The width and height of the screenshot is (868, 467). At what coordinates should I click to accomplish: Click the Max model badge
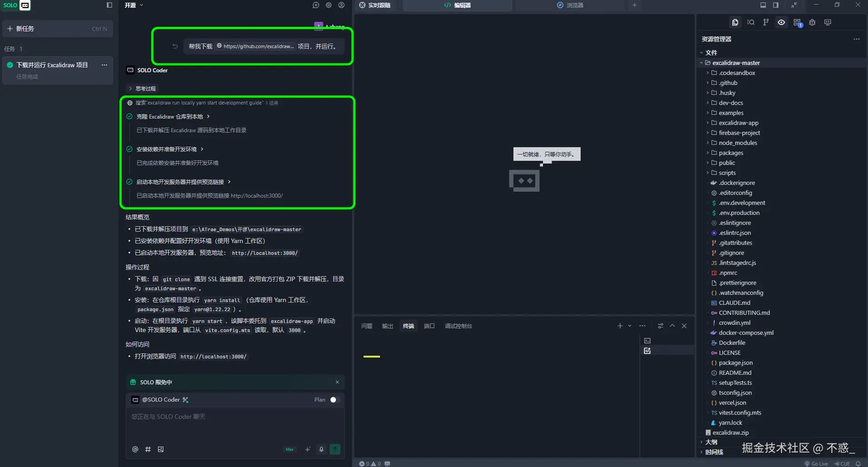290,449
